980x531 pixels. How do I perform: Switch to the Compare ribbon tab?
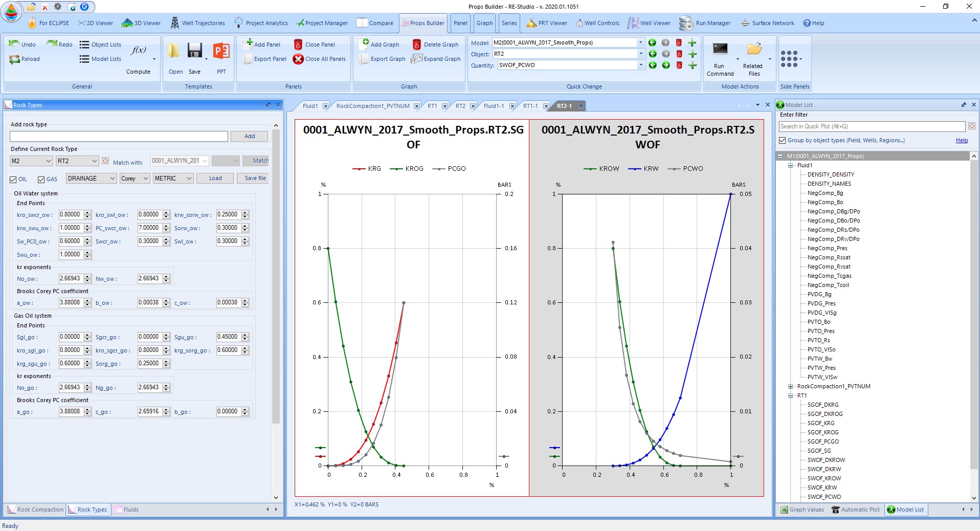coord(375,23)
